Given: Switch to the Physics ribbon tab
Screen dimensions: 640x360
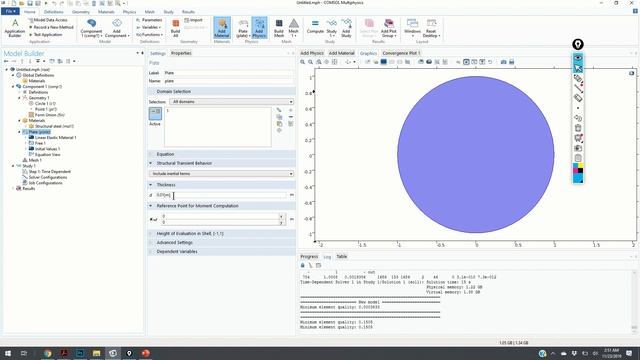Looking at the screenshot, I should 129,12.
